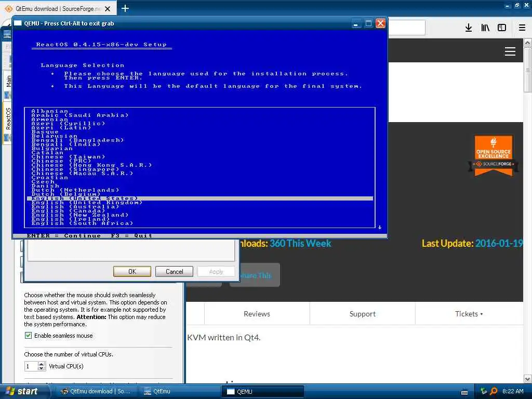The image size is (532, 399).
Task: Switch to the QEMU taskbar item
Action: 262,392
